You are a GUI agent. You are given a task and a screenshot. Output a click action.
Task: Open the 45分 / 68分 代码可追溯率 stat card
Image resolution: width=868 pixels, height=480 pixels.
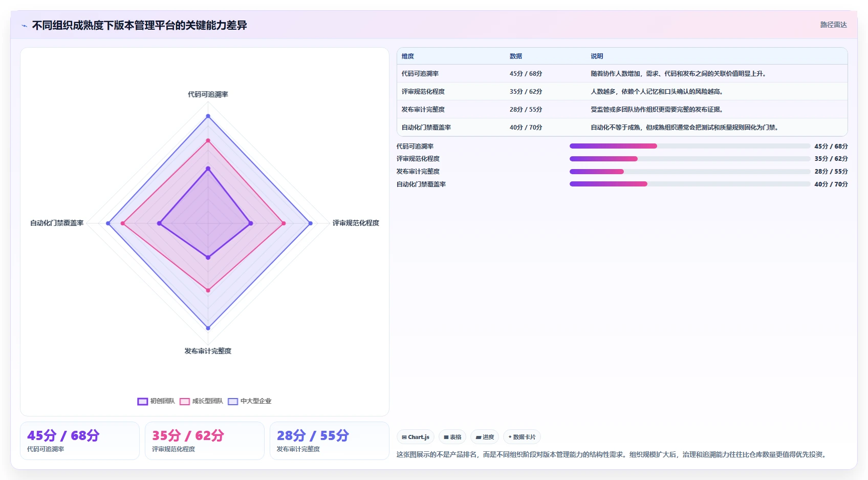80,441
